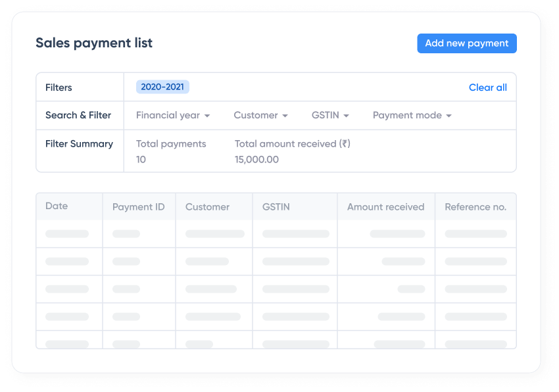
Task: Click the Filter Summary label
Action: coord(79,143)
